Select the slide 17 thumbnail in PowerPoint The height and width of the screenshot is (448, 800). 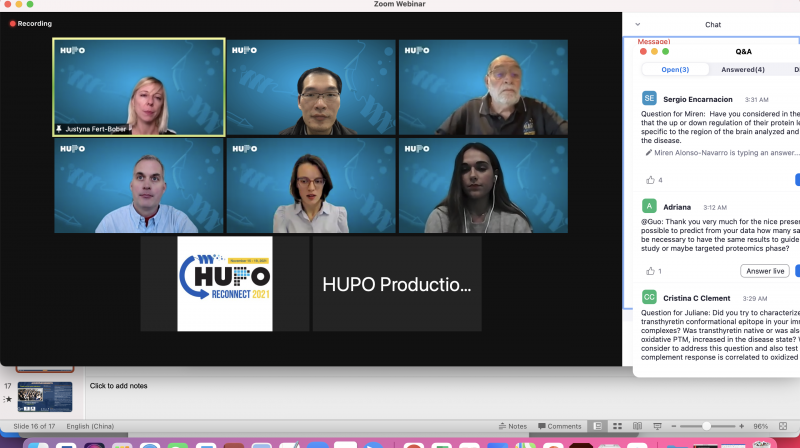tap(45, 396)
